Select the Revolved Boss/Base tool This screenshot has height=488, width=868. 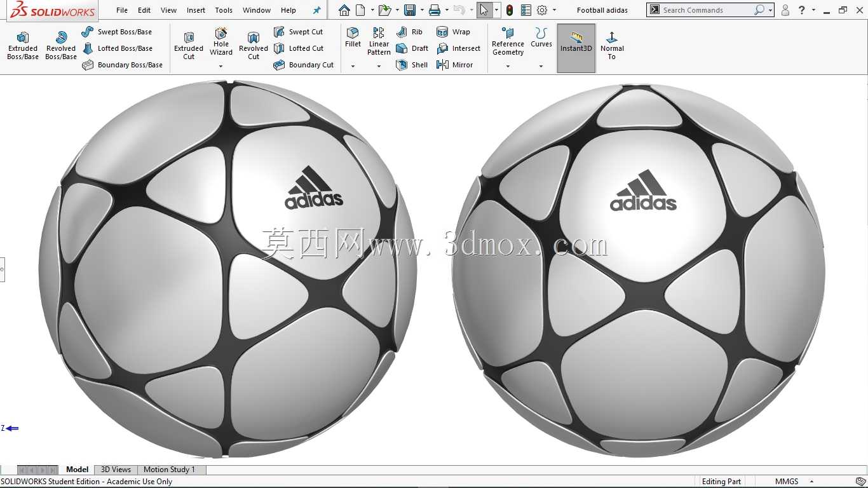(x=61, y=46)
